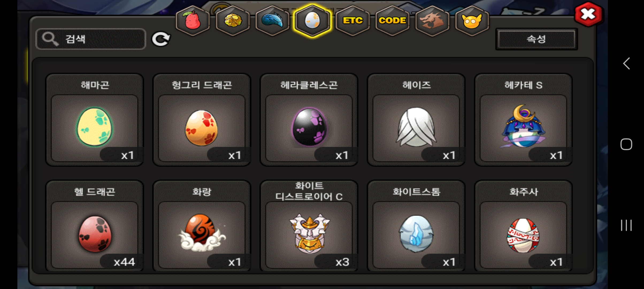
Task: Select the highlighted egg tab
Action: (x=312, y=21)
